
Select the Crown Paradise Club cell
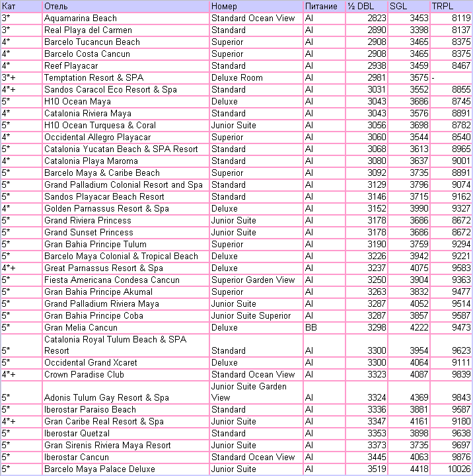coord(84,374)
